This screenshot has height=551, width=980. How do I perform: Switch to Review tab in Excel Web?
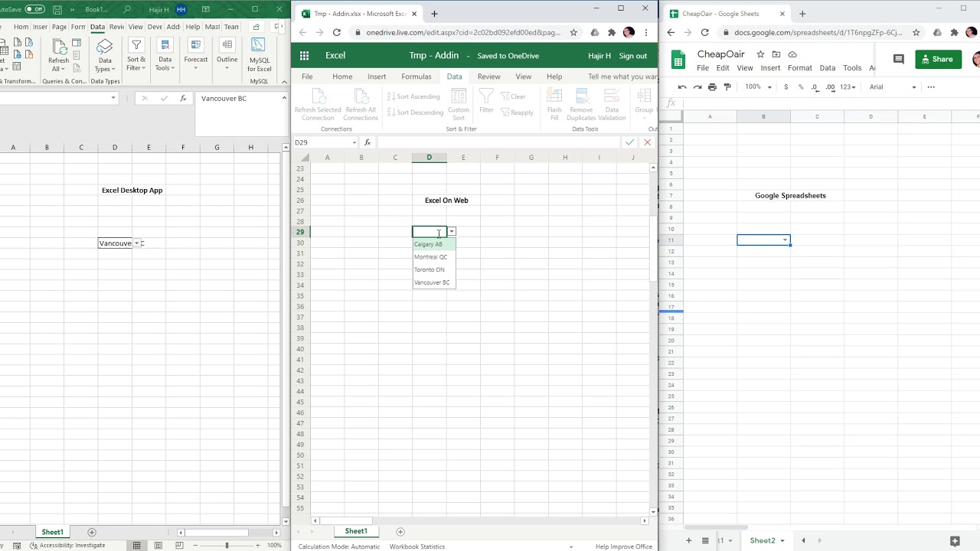click(x=488, y=77)
